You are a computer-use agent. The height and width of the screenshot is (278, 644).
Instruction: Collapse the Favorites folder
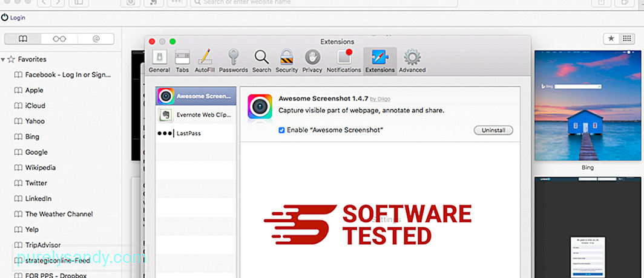[3, 59]
